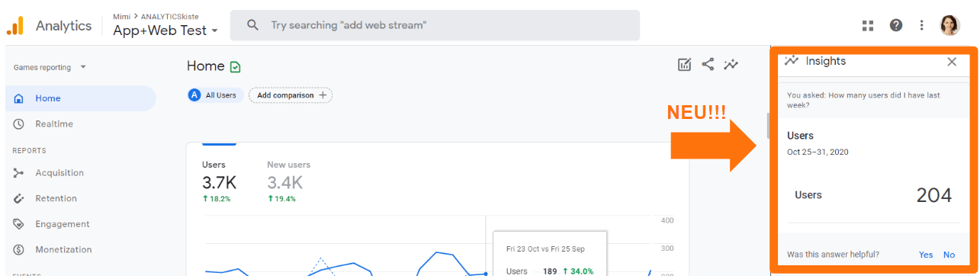Answer Yes to helpful question
This screenshot has height=279, width=980.
pos(926,255)
